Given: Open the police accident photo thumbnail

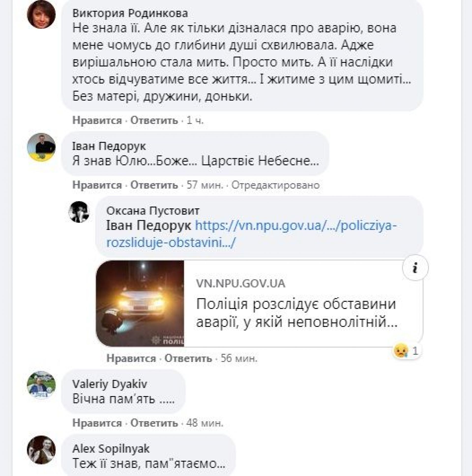Looking at the screenshot, I should click(x=140, y=303).
